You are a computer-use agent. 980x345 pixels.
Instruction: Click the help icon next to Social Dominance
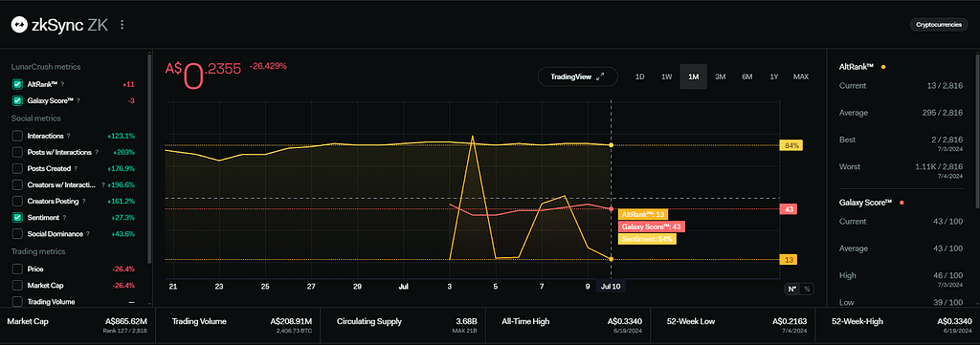pos(88,234)
